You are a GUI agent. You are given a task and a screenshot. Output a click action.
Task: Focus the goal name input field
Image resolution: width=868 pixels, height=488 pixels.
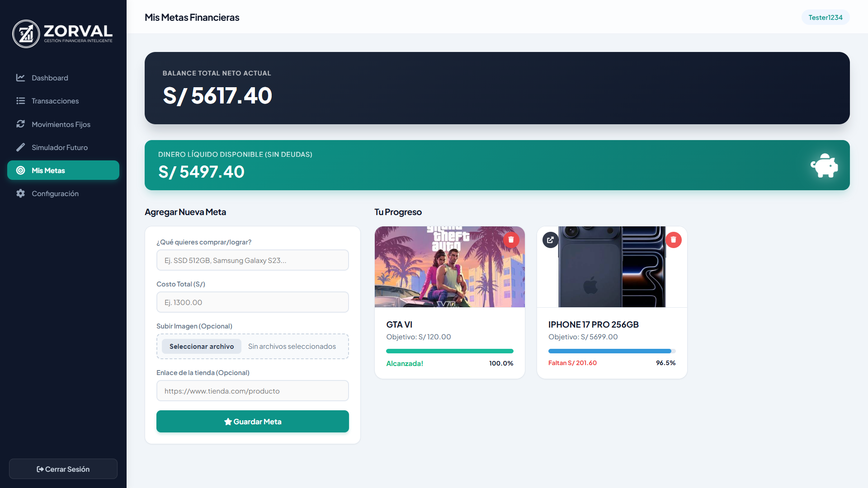[x=252, y=260]
